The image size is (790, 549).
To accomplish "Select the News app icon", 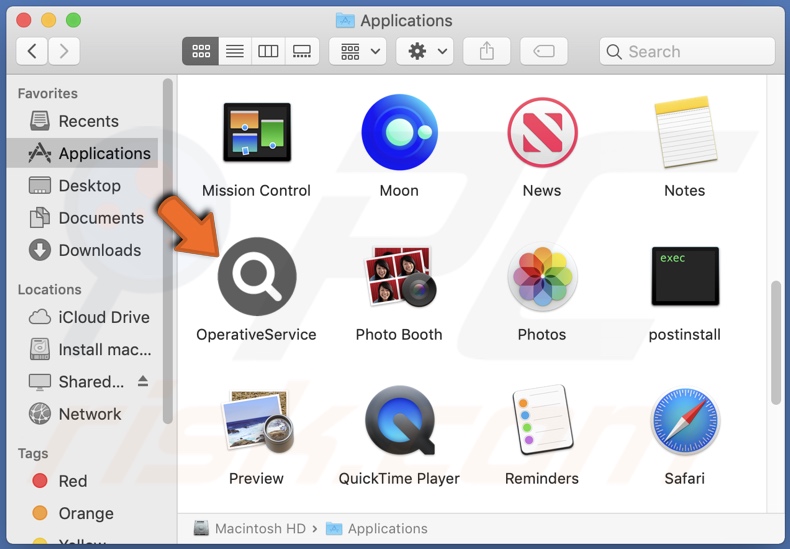I will click(542, 132).
